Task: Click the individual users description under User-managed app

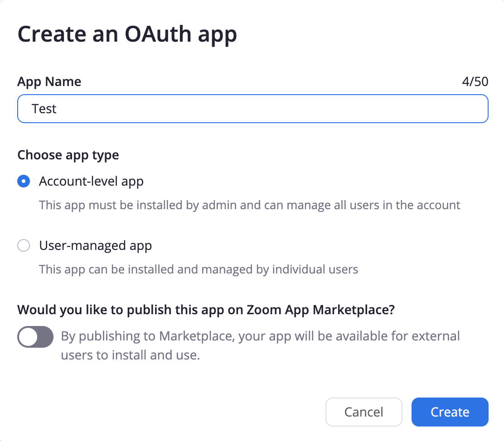Action: click(199, 270)
